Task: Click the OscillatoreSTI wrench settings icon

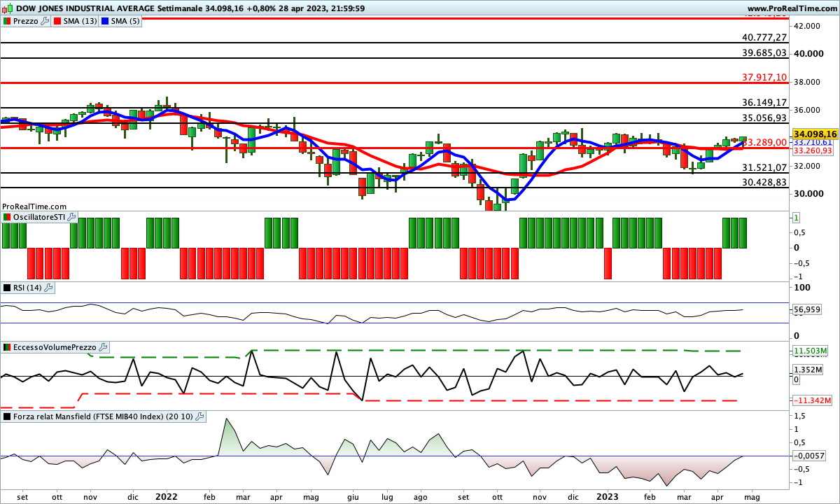Action: (72, 218)
